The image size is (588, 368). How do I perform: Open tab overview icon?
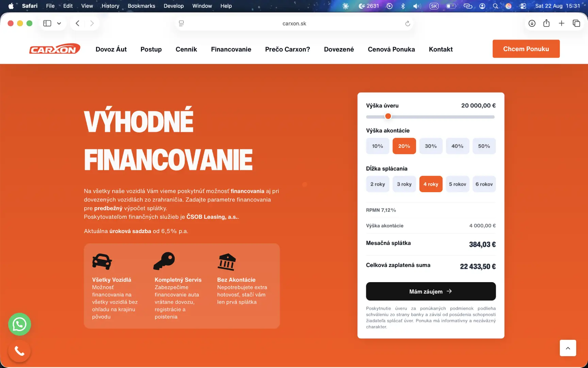[x=576, y=23]
